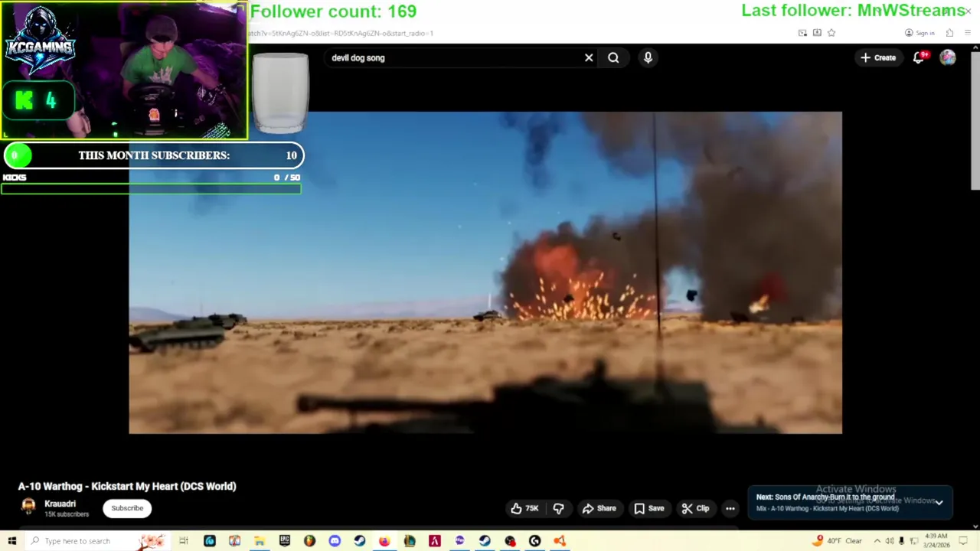This screenshot has height=551, width=980.
Task: Click the browser address bar URL
Action: click(x=341, y=33)
